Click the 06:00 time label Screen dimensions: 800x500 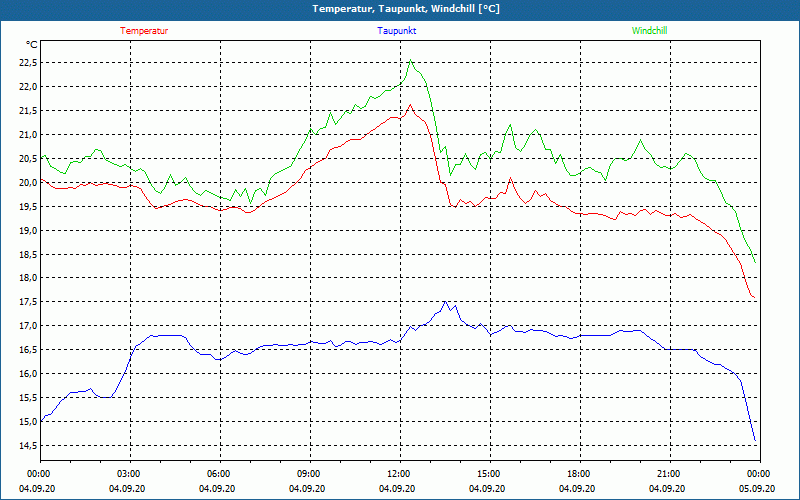pos(220,474)
